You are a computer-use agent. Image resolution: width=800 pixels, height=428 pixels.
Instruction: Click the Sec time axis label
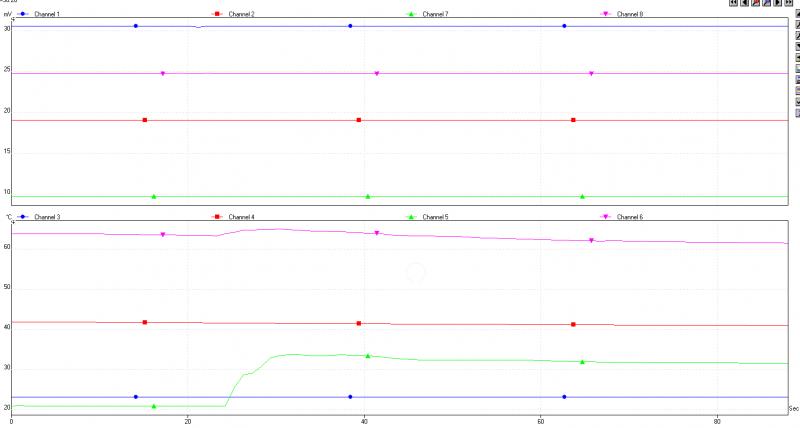point(793,409)
